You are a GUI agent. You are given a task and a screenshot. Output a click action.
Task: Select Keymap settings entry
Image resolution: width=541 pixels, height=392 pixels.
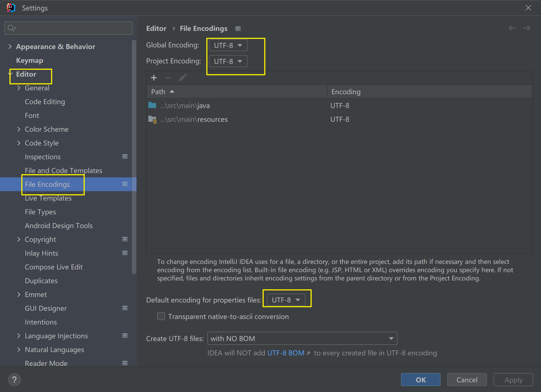click(30, 60)
